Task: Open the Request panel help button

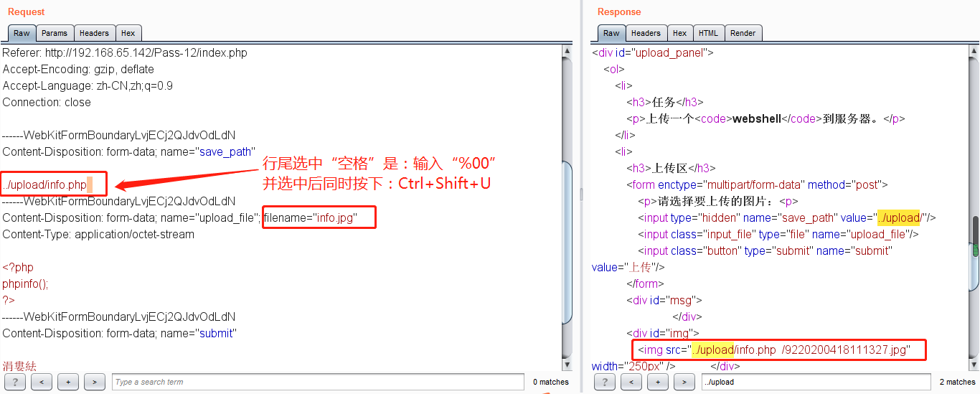Action: (x=15, y=382)
